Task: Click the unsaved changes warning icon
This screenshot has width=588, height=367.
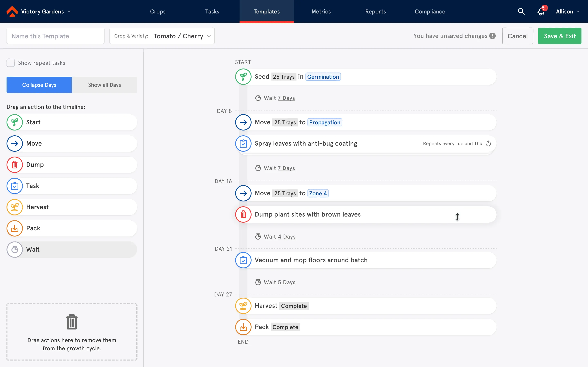Action: click(x=492, y=36)
